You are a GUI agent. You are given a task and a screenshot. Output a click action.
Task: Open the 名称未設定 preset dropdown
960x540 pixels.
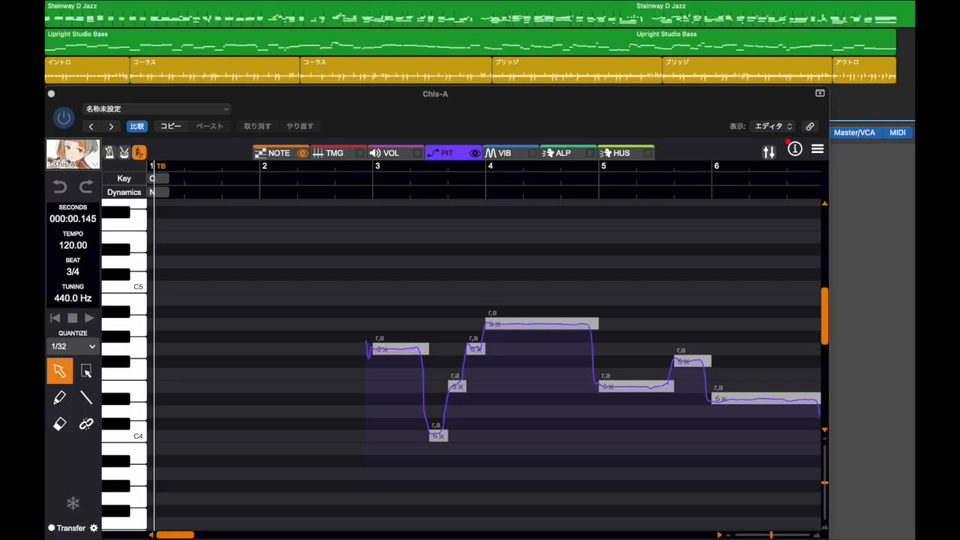click(x=157, y=109)
